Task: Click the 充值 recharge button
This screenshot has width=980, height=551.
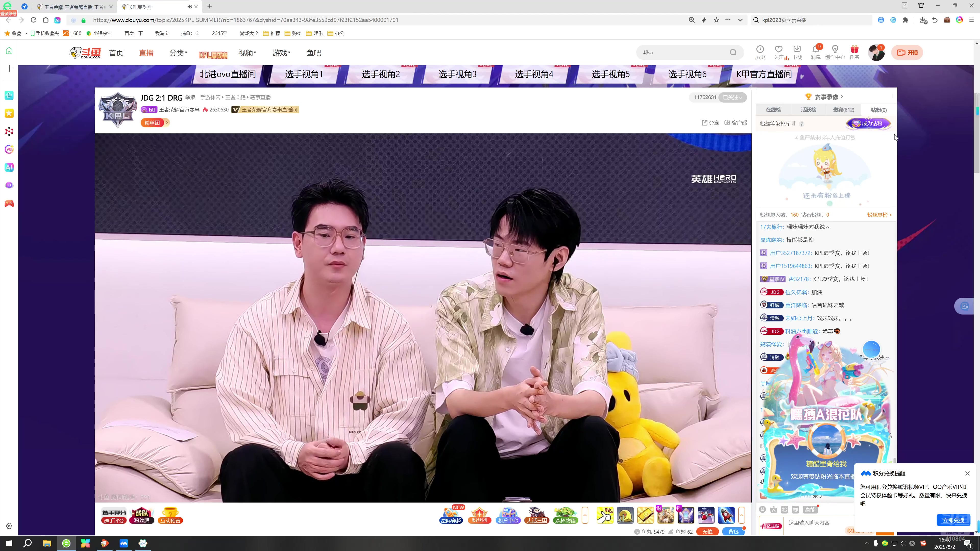Action: [707, 532]
